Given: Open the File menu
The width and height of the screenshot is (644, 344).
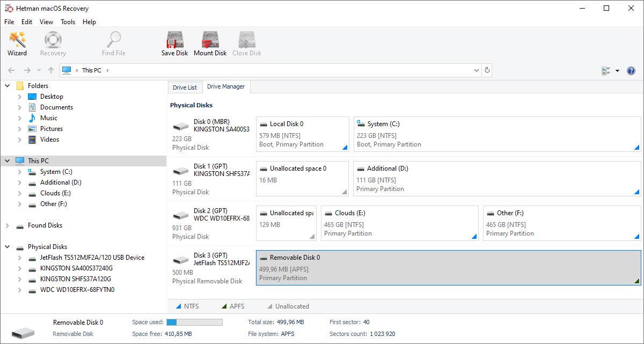Looking at the screenshot, I should (x=9, y=22).
